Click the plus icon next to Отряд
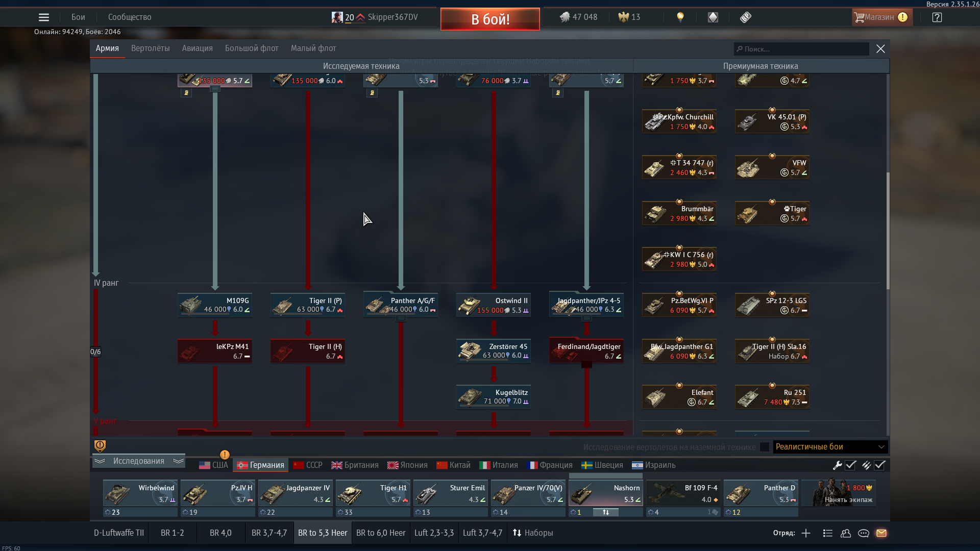Screen dimensions: 980x551 (806, 533)
